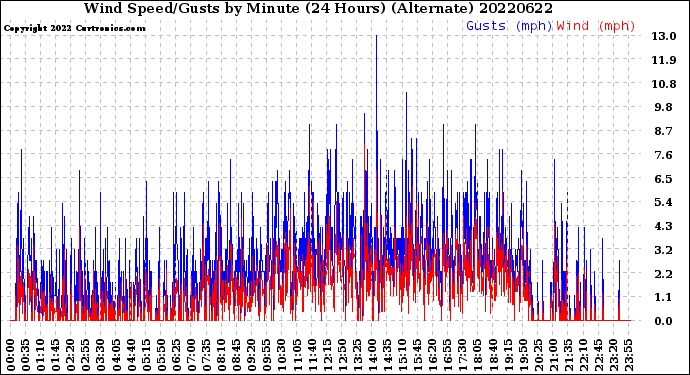Click the 16:55 time axis label
This screenshot has height=375, width=690.
point(448,355)
